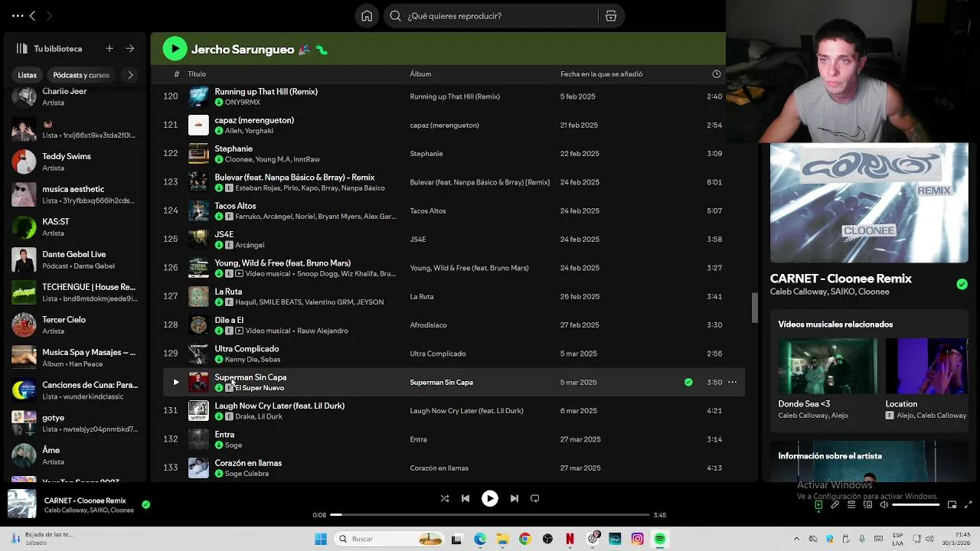
Task: Toggle shuffle in player bar
Action: (x=445, y=498)
